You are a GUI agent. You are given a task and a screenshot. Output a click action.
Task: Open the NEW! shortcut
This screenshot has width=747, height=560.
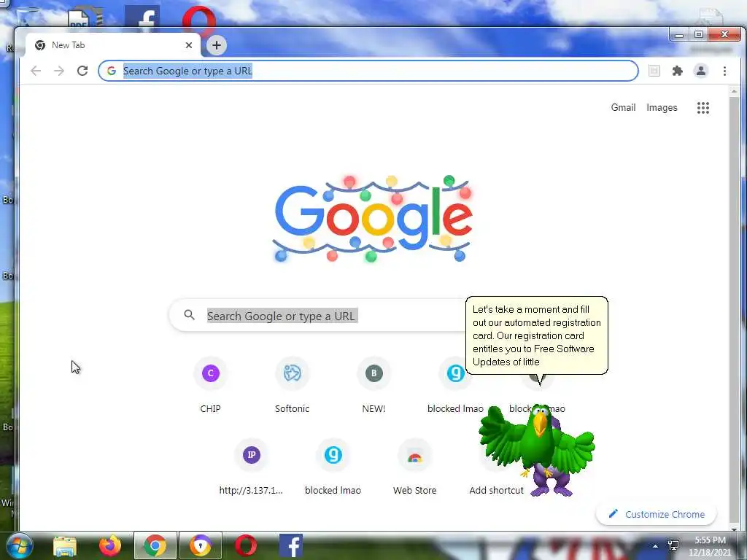(374, 385)
